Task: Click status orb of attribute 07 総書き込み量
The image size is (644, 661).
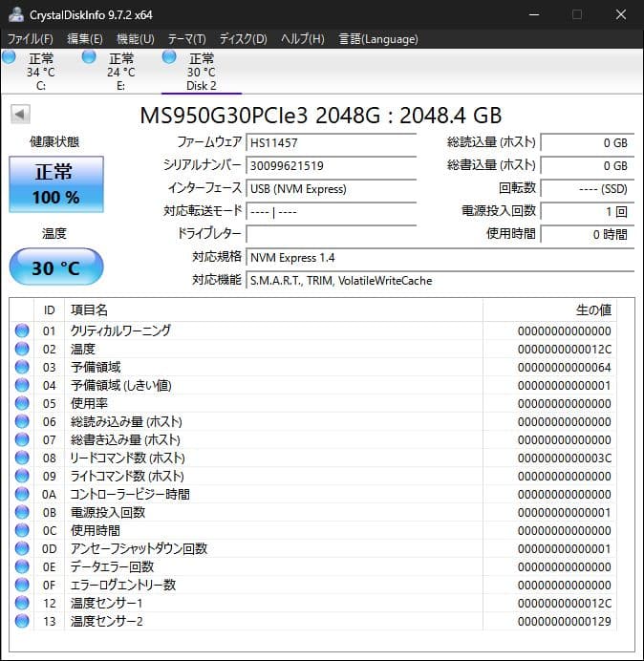Action: [x=22, y=439]
